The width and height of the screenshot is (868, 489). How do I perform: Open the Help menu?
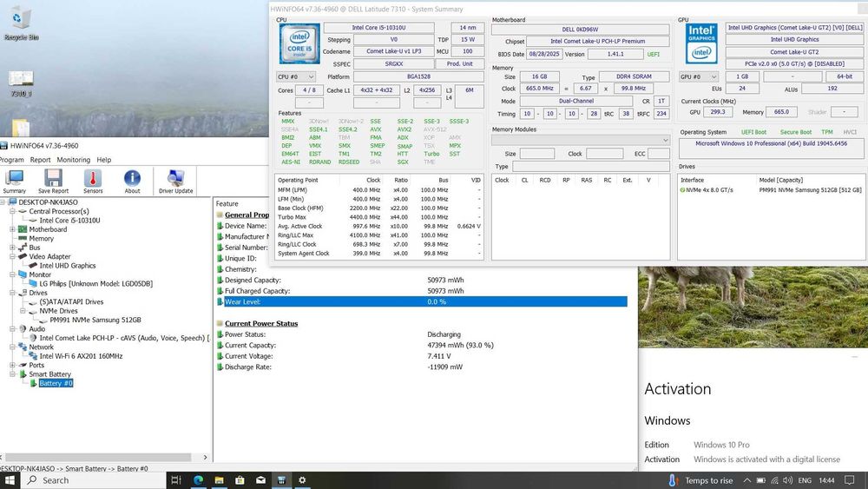tap(104, 160)
